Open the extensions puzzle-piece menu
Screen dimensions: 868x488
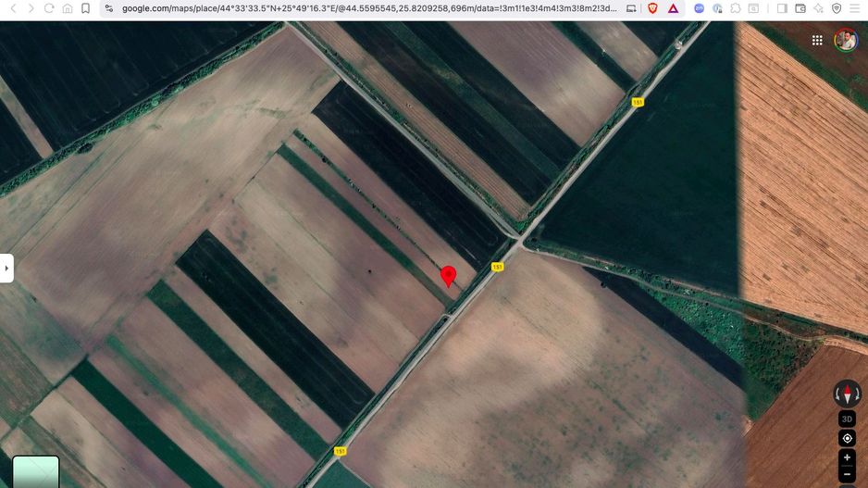pos(736,8)
